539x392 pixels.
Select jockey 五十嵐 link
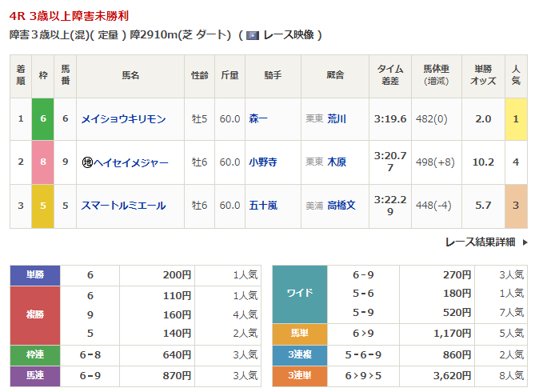[262, 206]
